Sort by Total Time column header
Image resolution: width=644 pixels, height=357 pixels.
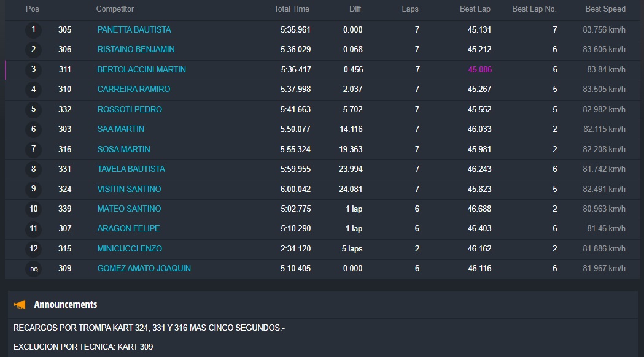[292, 9]
